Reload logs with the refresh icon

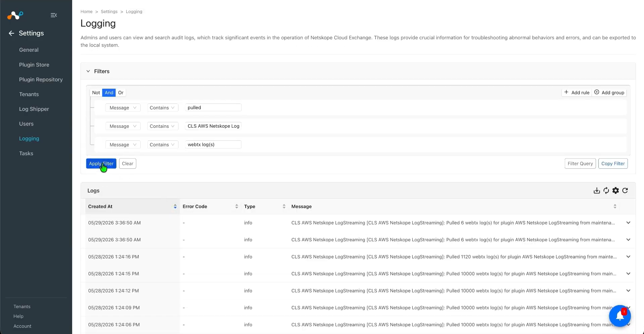(625, 191)
